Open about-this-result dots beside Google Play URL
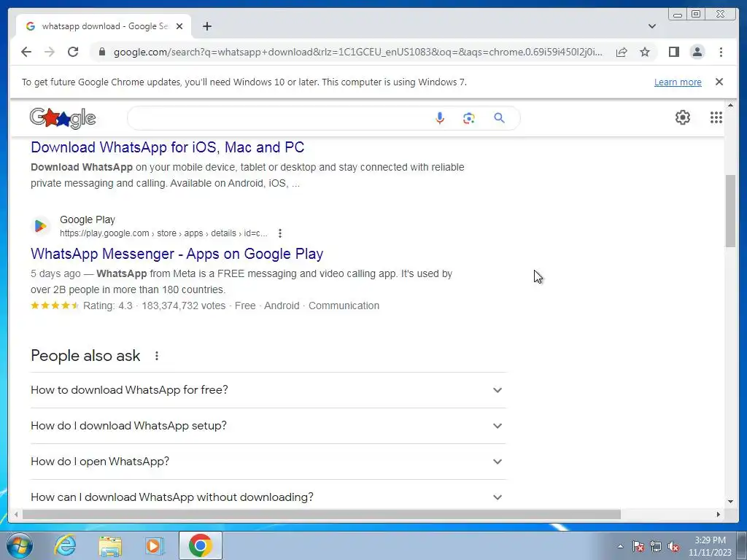Image resolution: width=747 pixels, height=560 pixels. tap(280, 233)
